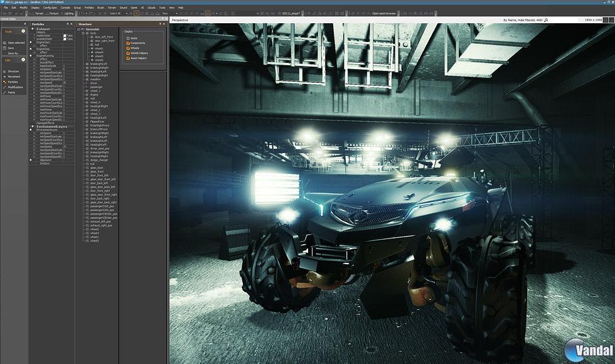This screenshot has width=615, height=364.
Task: Click the Terrain toolbar button
Action: point(38,13)
